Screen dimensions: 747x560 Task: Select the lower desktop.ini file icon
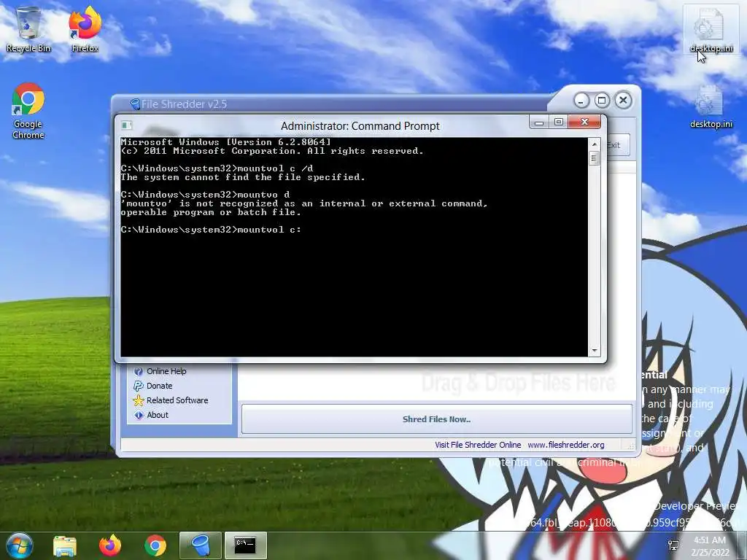tap(711, 106)
